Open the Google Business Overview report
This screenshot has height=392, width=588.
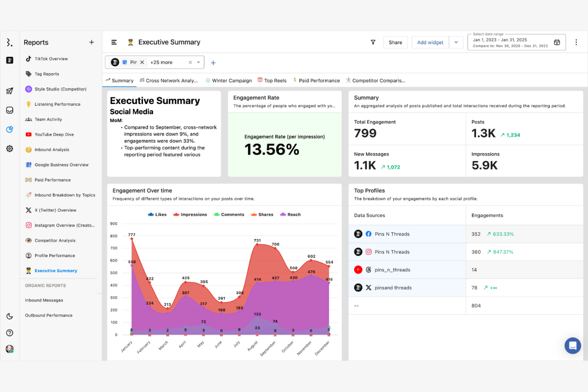(62, 164)
